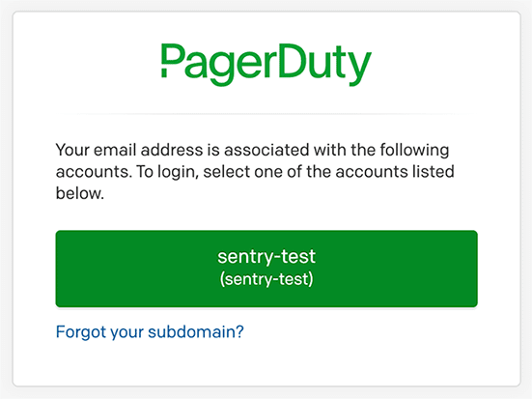Click the thin divider line under the logo

pos(266,114)
